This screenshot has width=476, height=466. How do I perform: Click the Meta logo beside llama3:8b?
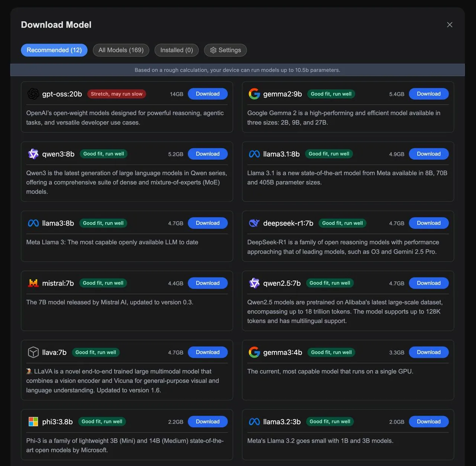(33, 223)
